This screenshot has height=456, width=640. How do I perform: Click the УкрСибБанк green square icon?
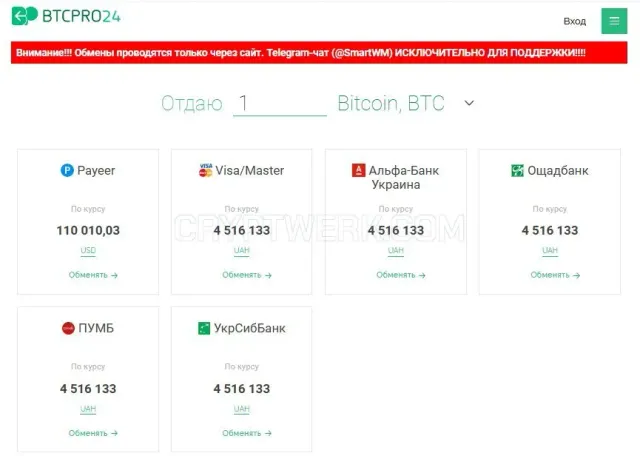[x=204, y=328]
